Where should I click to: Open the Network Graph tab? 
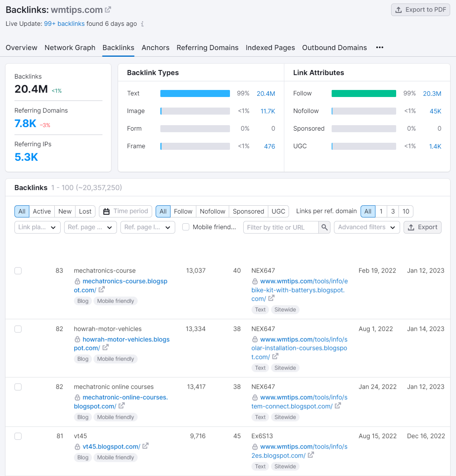(x=70, y=47)
